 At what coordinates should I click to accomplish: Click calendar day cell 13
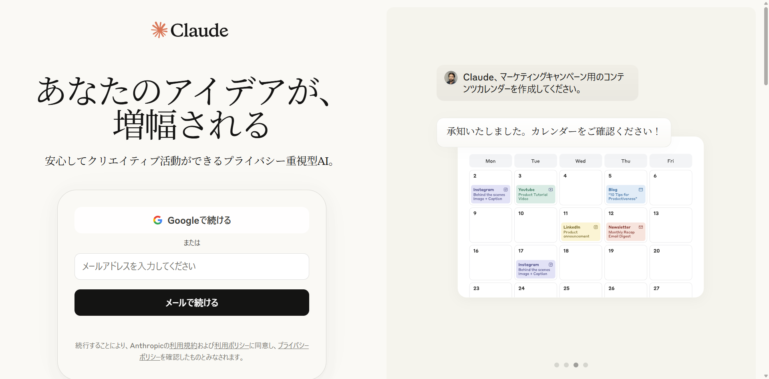tap(670, 225)
